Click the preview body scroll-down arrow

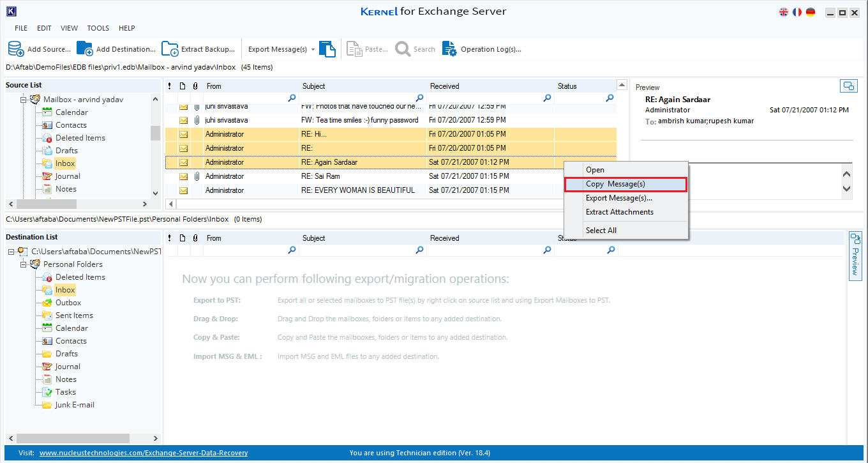click(x=847, y=188)
